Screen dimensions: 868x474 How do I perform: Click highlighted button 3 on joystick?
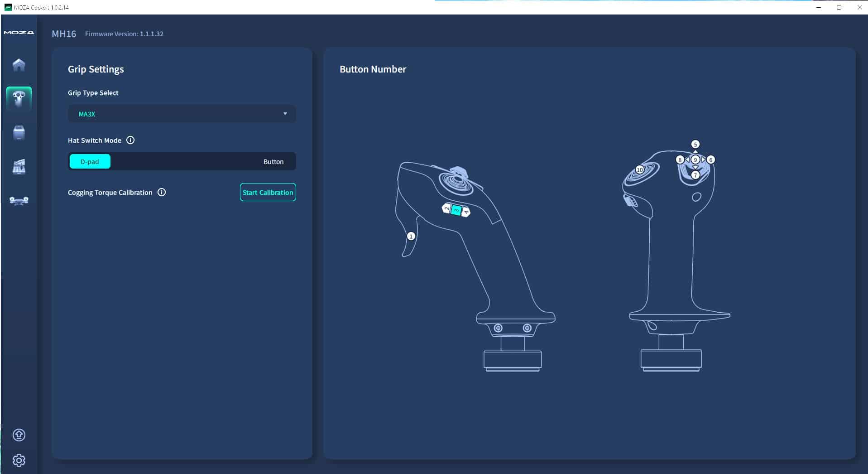pyautogui.click(x=456, y=210)
